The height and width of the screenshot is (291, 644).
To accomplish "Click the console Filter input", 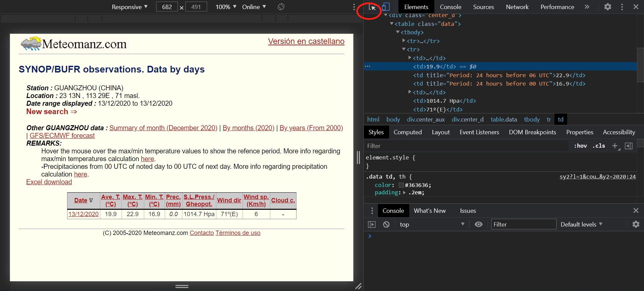I will (524, 224).
